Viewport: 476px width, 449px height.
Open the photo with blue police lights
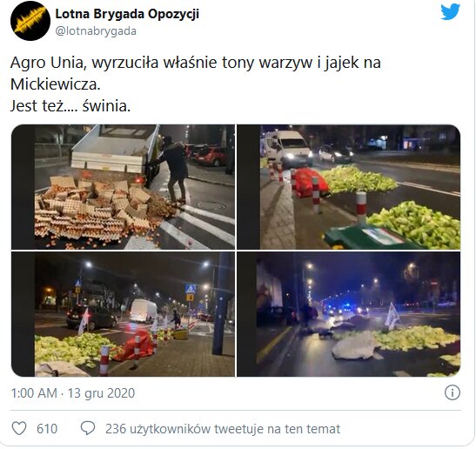[349, 314]
